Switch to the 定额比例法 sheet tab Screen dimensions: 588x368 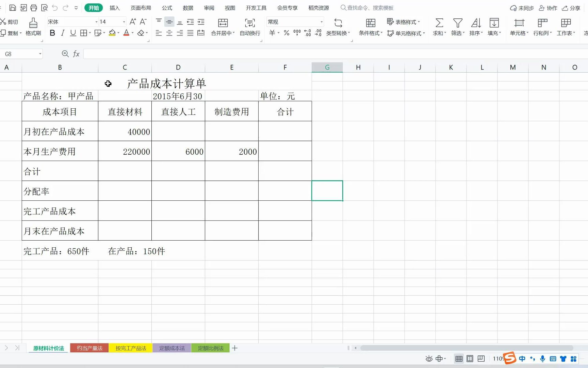click(211, 348)
